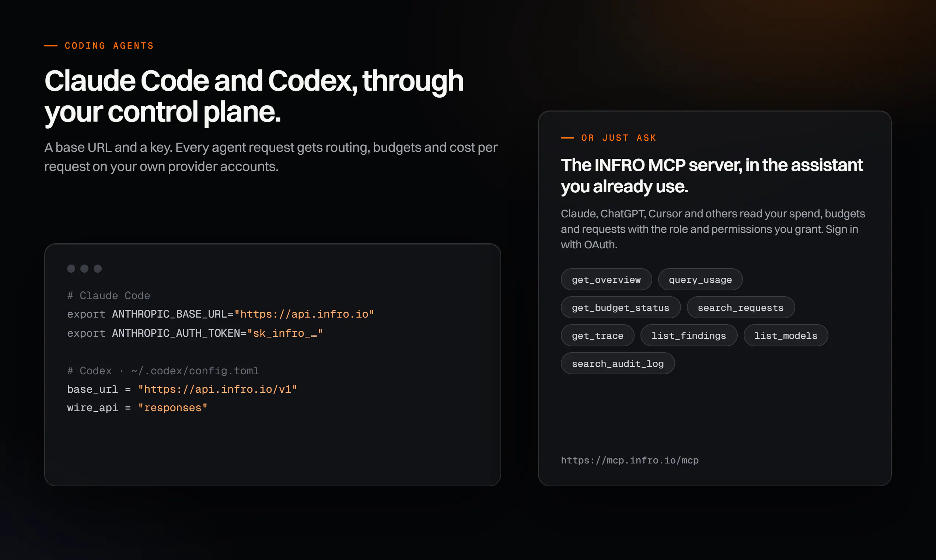Click the wire_api = "responses" line
Screen dimensions: 936x560
pos(137,407)
